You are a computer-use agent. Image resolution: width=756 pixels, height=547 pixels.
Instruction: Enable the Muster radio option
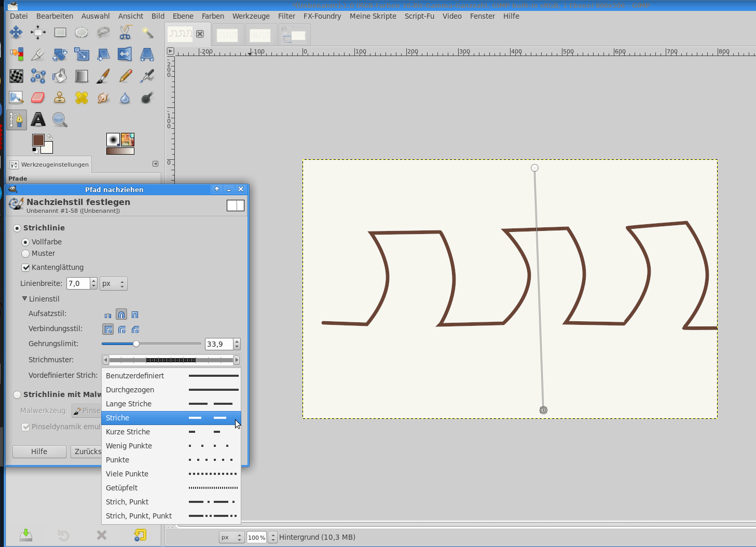(25, 254)
